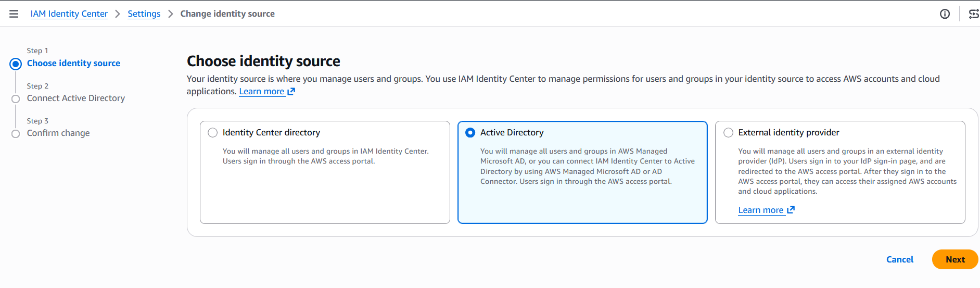Click the Choose identity source heading

[x=263, y=61]
